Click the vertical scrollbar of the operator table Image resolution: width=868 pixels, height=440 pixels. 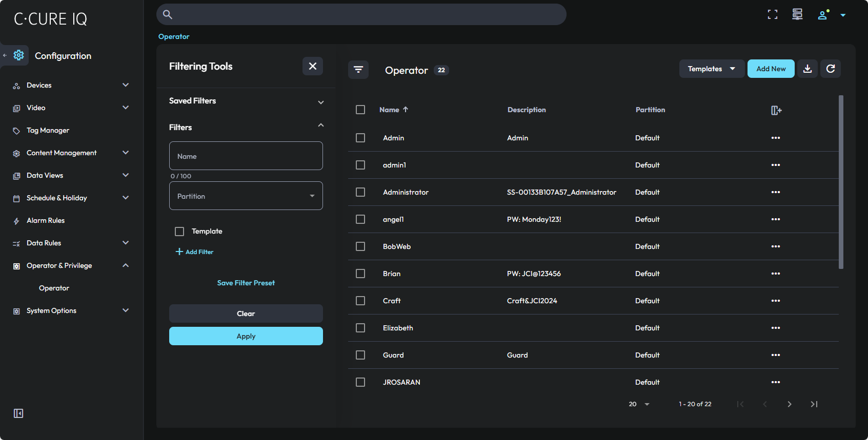pos(841,182)
